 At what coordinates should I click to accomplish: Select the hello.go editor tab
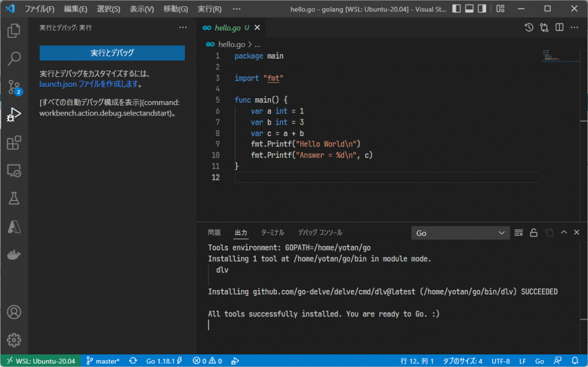click(231, 28)
